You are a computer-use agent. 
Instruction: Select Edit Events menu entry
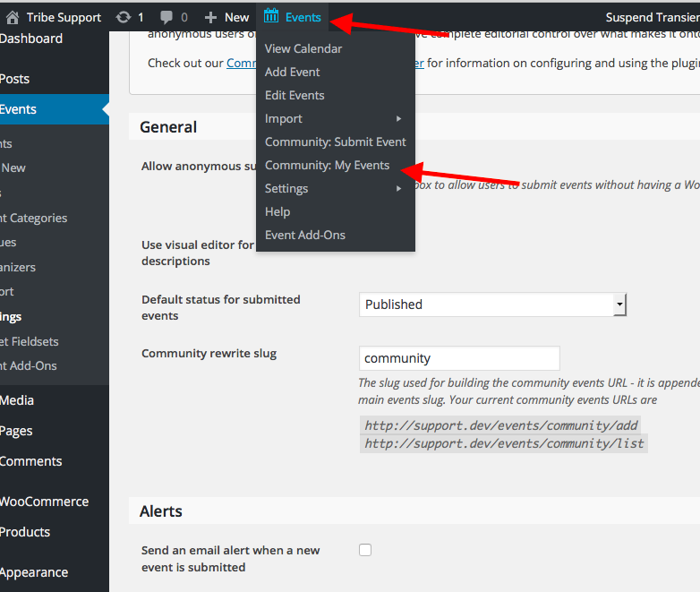[x=295, y=95]
